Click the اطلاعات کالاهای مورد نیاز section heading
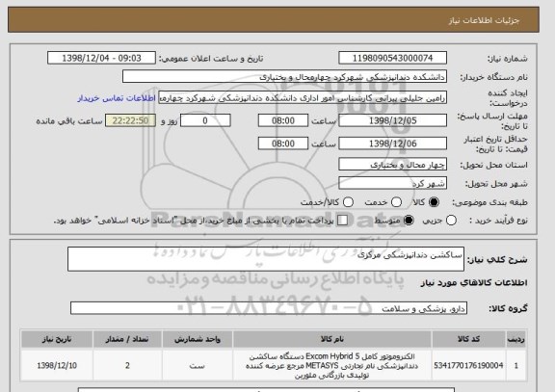The image size is (555, 392). click(474, 282)
